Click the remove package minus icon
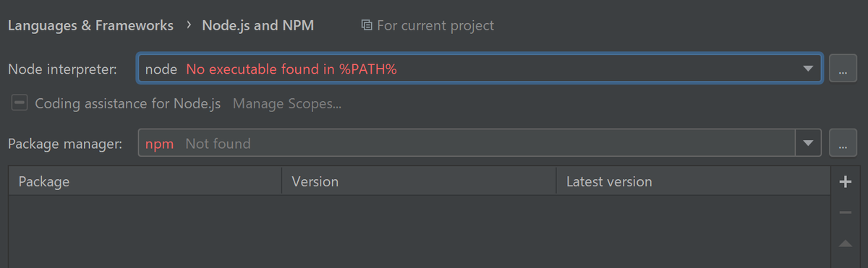The image size is (868, 268). pos(845,213)
